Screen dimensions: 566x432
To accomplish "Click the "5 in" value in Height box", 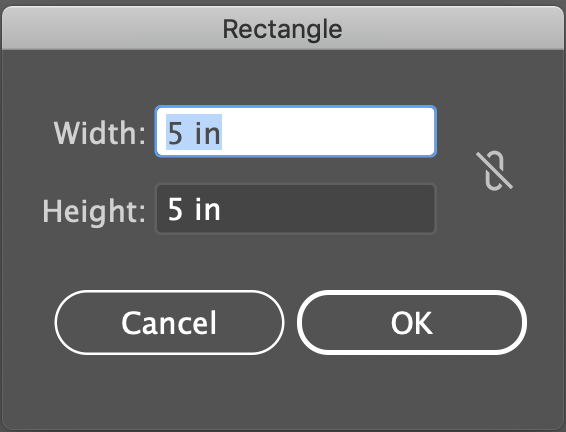I will (x=194, y=209).
